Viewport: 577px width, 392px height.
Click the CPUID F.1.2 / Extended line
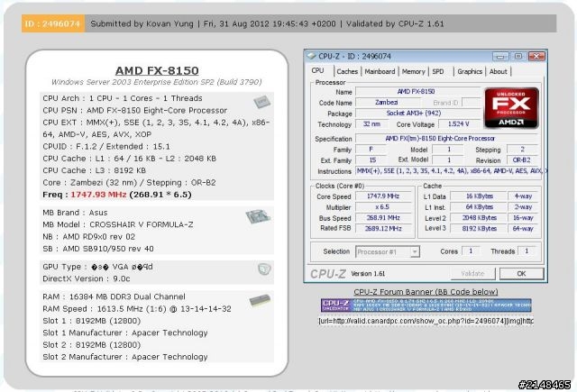106,146
